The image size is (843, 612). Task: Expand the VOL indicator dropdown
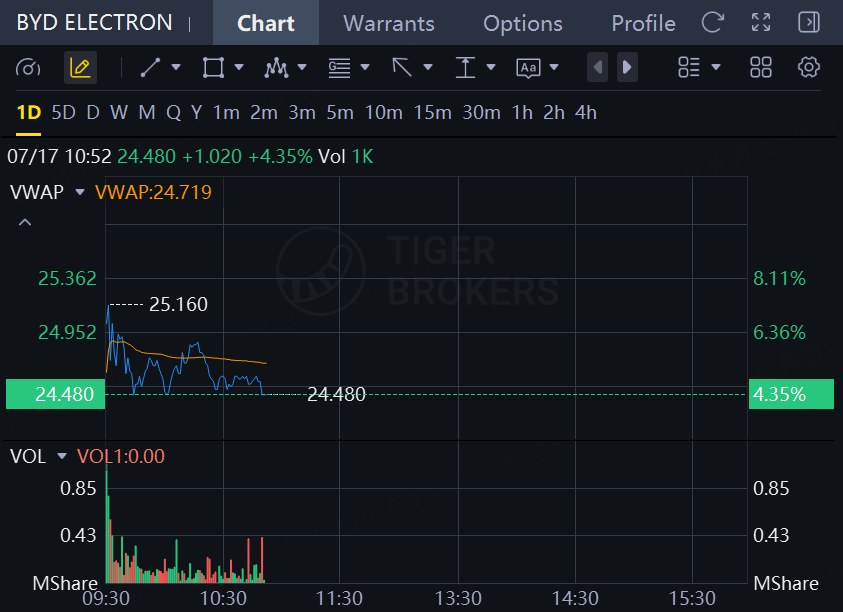62,457
